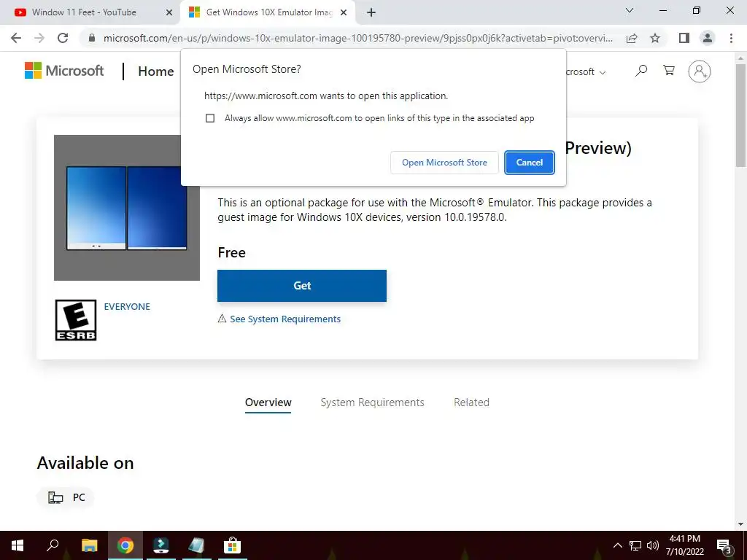The width and height of the screenshot is (747, 560).
Task: Open a new tab with plus icon
Action: (371, 12)
